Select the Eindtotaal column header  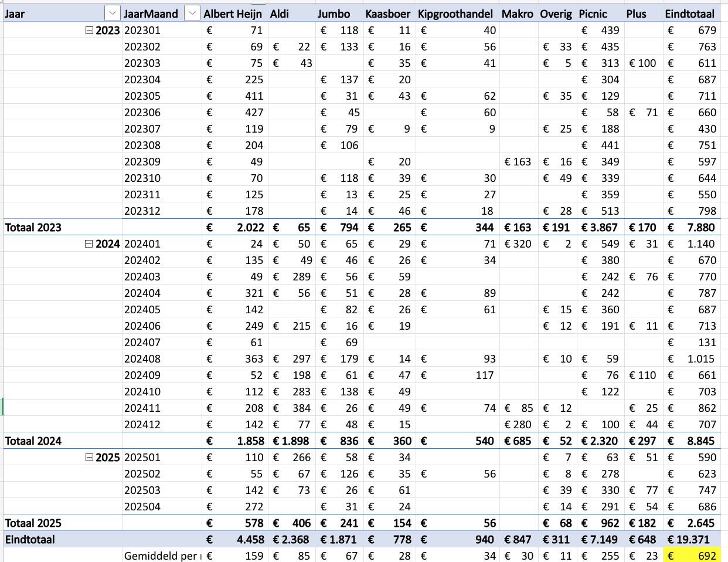click(x=690, y=13)
